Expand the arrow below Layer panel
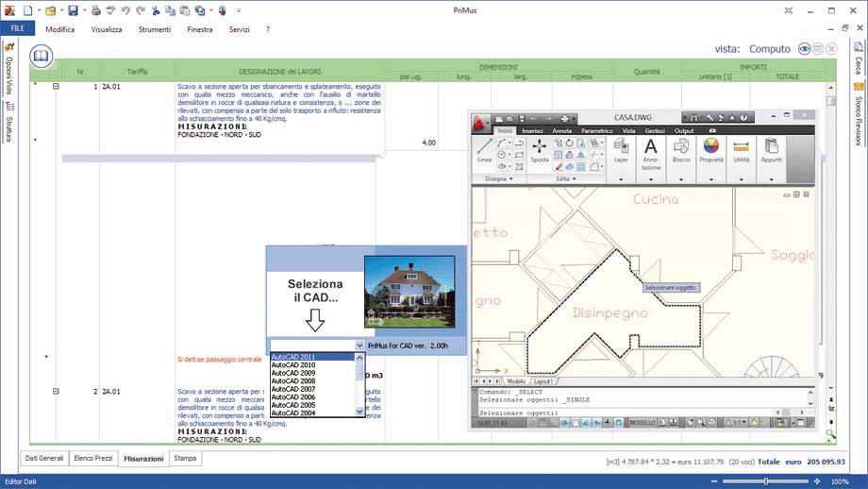Screen dimensions: 868x489 (x=621, y=179)
